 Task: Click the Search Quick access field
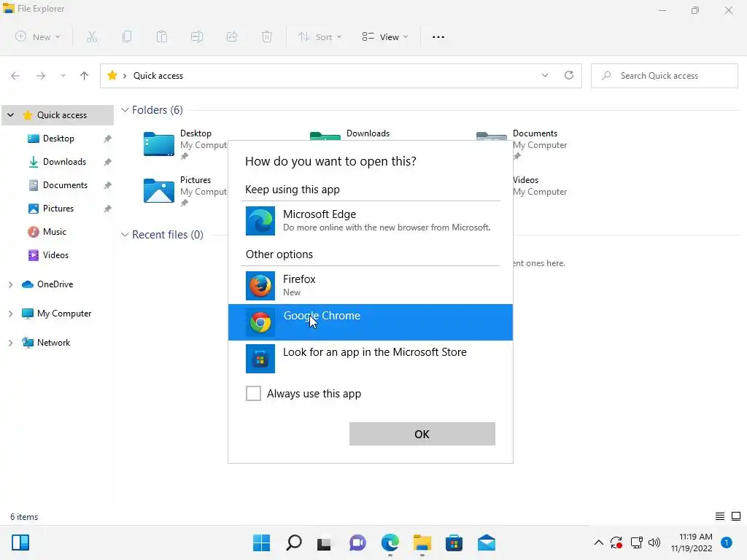pyautogui.click(x=664, y=76)
